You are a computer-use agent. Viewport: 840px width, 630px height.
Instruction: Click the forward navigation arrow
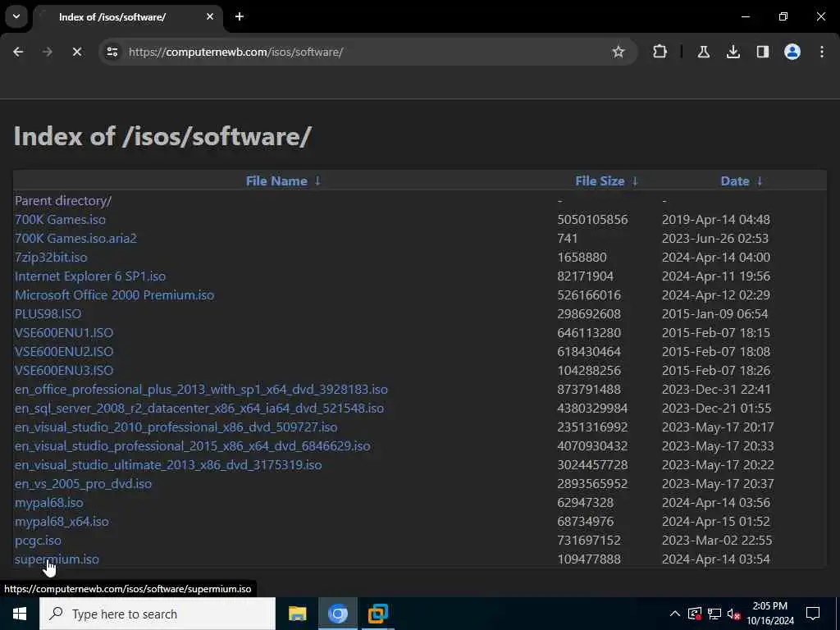(x=48, y=52)
